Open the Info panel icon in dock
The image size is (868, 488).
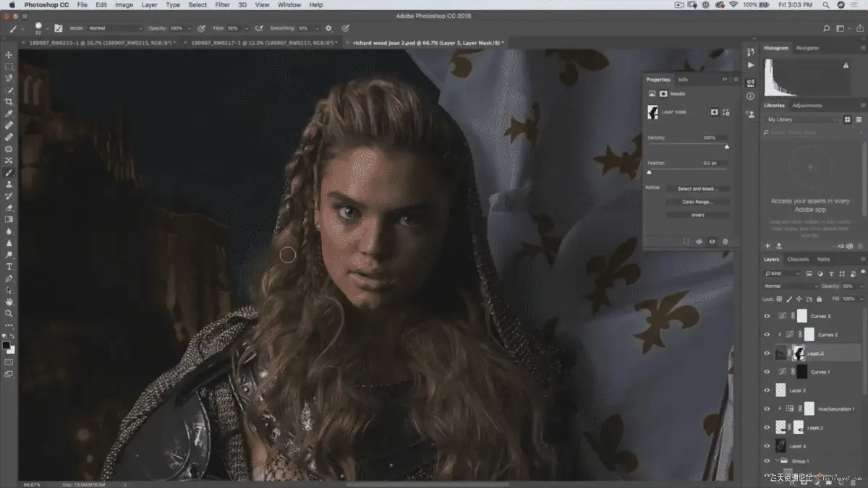coord(749,95)
